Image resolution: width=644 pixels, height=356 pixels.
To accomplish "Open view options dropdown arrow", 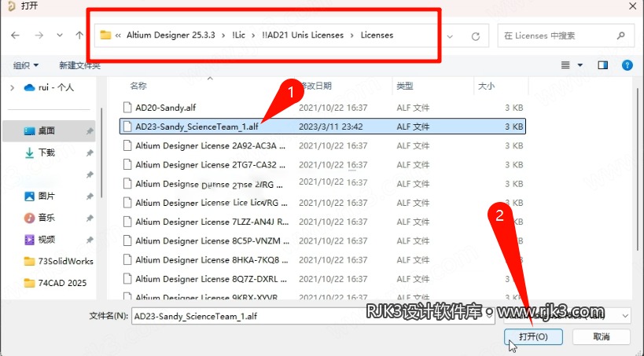I will [x=580, y=65].
